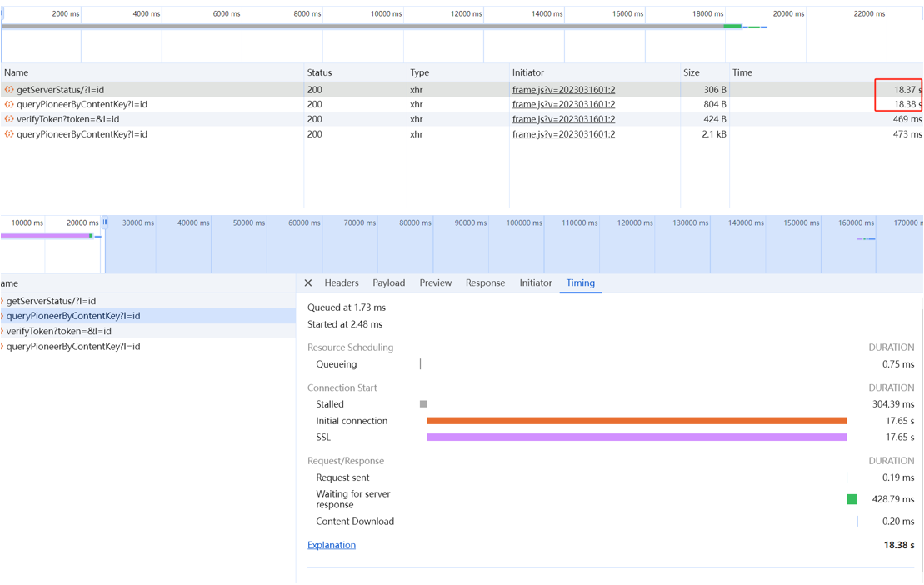Select highlighted queryPioneerByContentKey in lower list
Screen dimensions: 924x585
coord(148,316)
